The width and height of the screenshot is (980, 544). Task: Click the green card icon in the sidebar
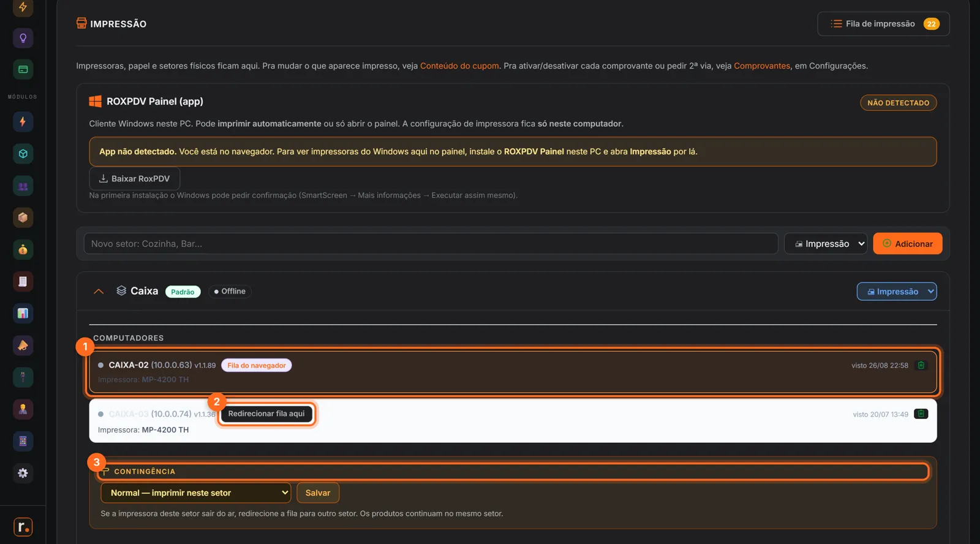click(x=23, y=69)
